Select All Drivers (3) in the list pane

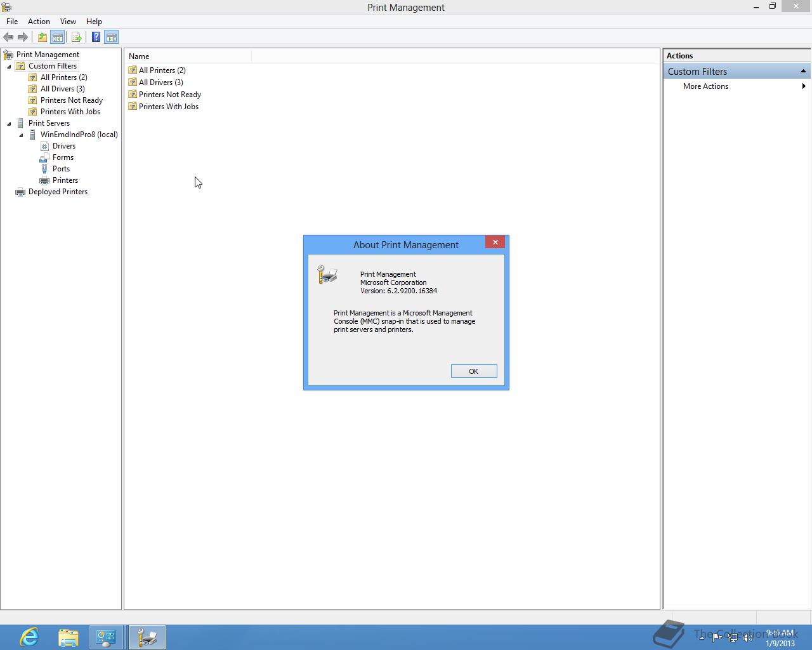pyautogui.click(x=160, y=83)
